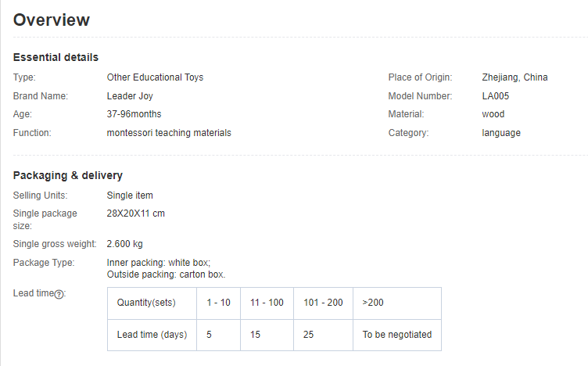Click the 2.600 kg gross weight value
The width and height of the screenshot is (588, 366).
point(124,244)
